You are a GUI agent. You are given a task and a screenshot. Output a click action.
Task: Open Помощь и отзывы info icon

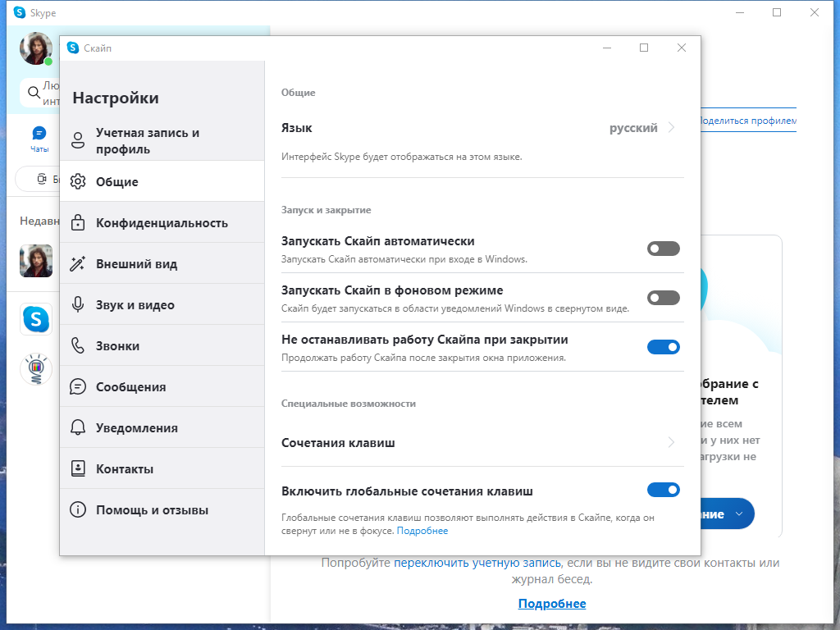(x=79, y=509)
